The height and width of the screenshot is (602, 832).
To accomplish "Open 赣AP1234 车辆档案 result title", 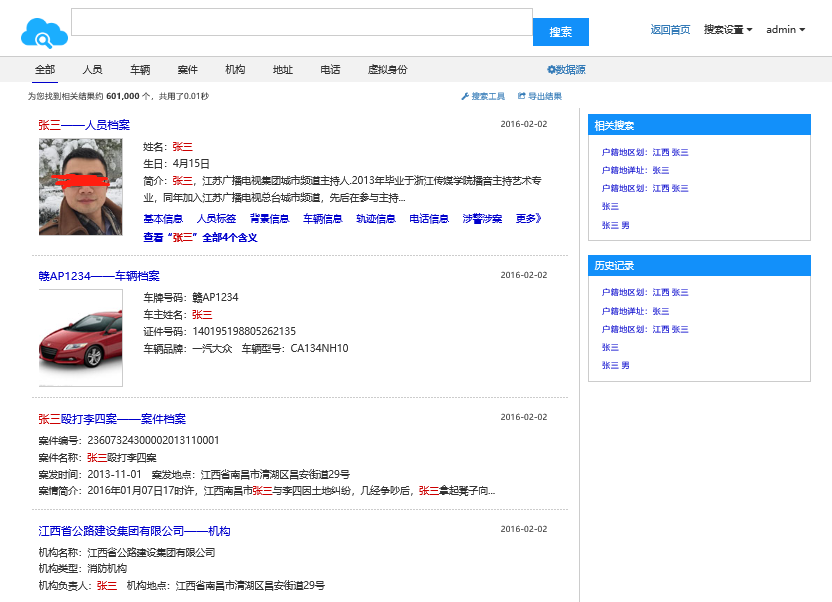I will tap(99, 276).
